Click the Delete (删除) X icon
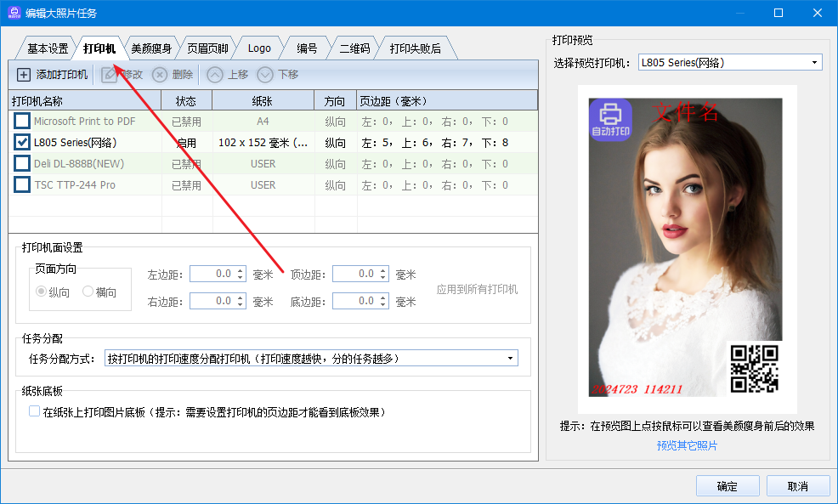The width and height of the screenshot is (838, 504). pos(160,75)
